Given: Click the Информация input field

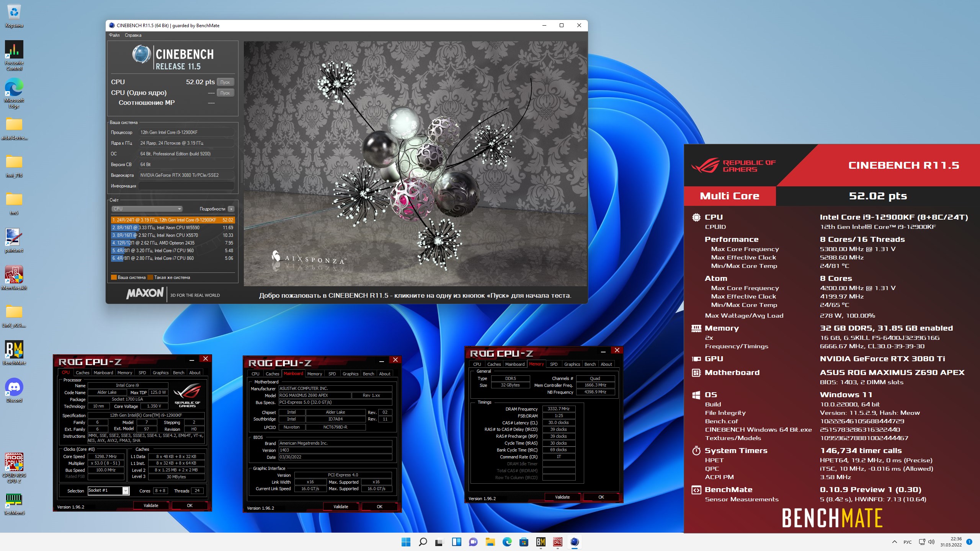Looking at the screenshot, I should click(x=186, y=186).
